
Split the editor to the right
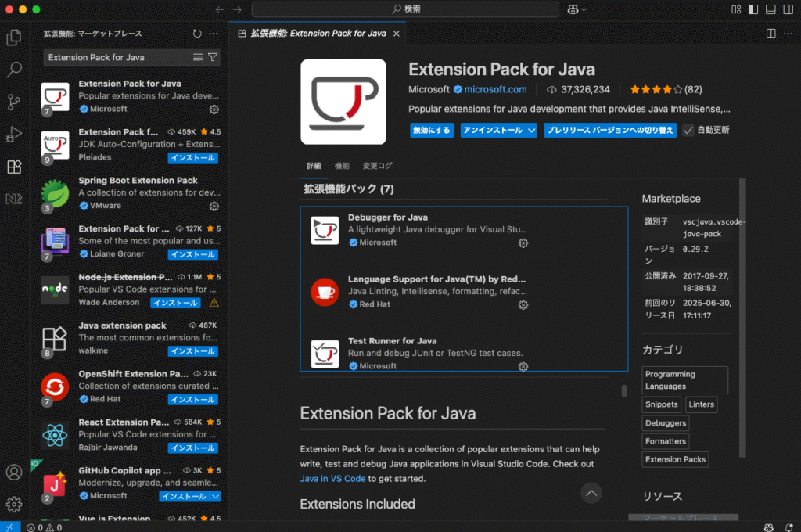coord(770,34)
